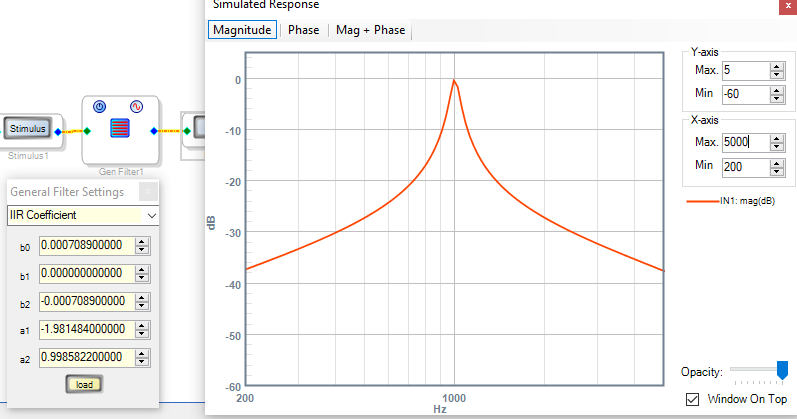Viewport: 797px width, 419px height.
Task: Switch to the Magnitude tab
Action: [x=242, y=30]
